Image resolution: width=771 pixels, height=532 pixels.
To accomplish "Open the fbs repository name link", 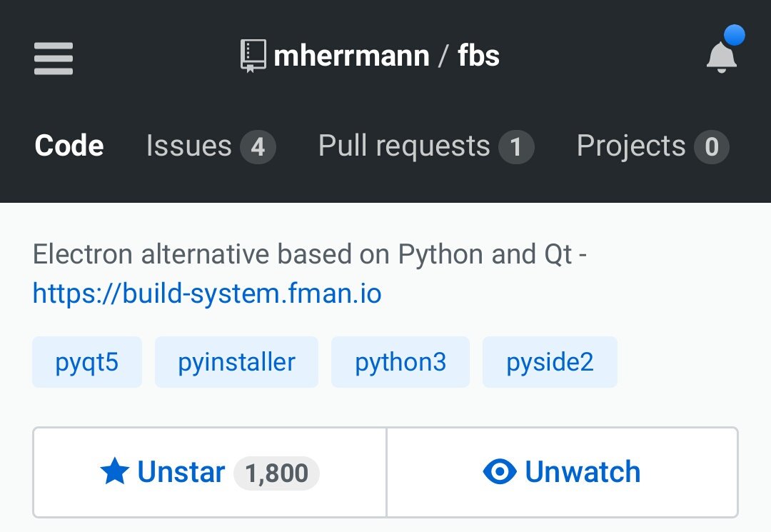I will pyautogui.click(x=478, y=56).
